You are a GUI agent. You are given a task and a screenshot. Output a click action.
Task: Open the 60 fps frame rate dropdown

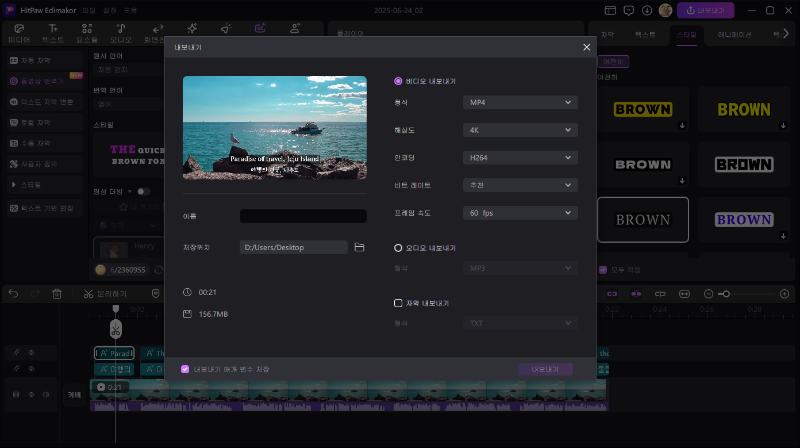tap(520, 213)
